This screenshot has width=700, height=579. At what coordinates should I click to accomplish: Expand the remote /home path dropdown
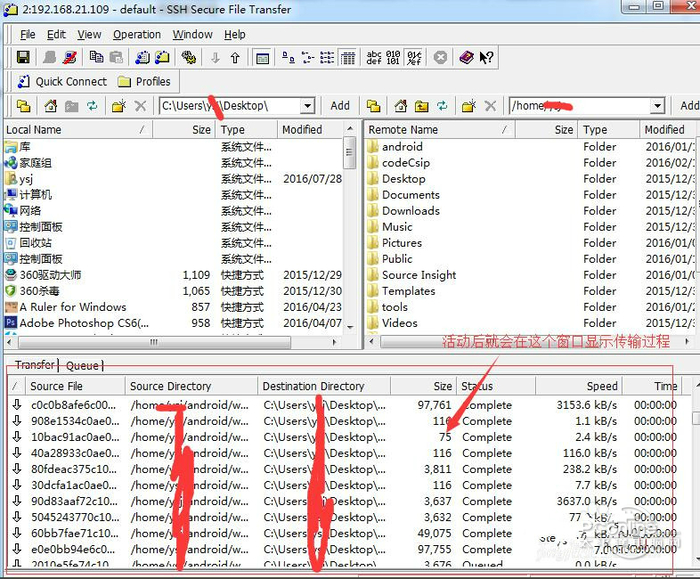[657, 106]
